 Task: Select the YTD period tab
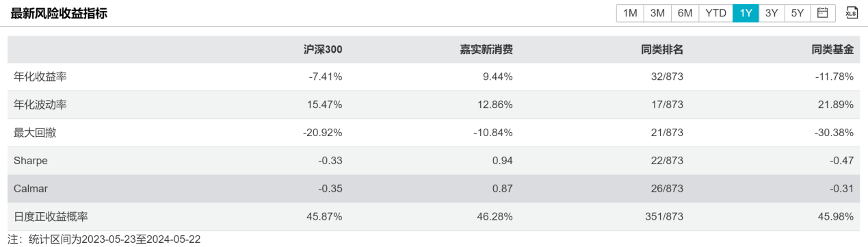pyautogui.click(x=715, y=13)
